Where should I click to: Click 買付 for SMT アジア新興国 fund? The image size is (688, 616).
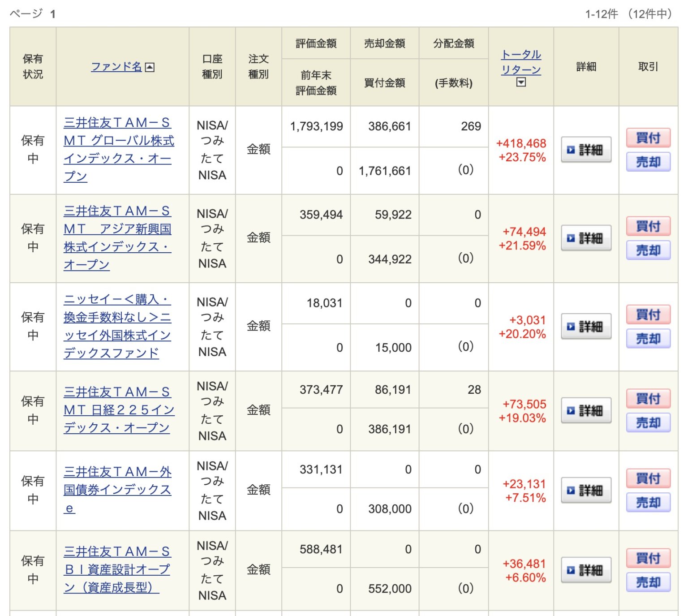point(648,226)
